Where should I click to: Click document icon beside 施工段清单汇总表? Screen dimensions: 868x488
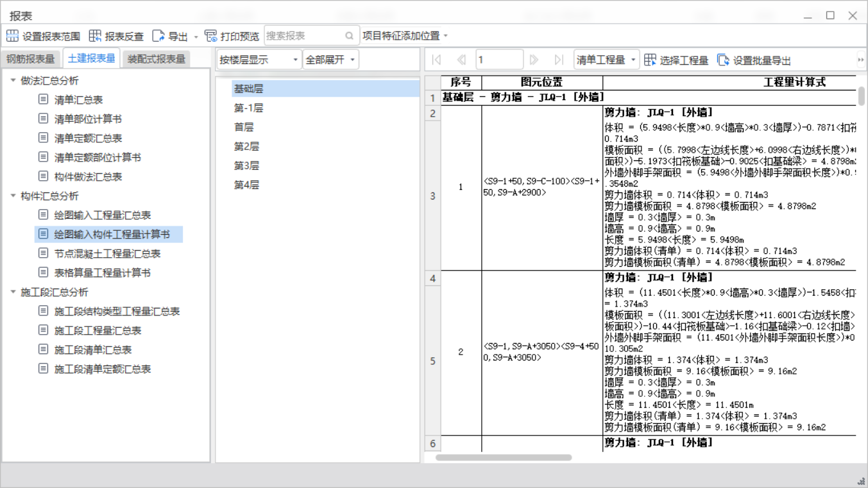[x=44, y=349]
